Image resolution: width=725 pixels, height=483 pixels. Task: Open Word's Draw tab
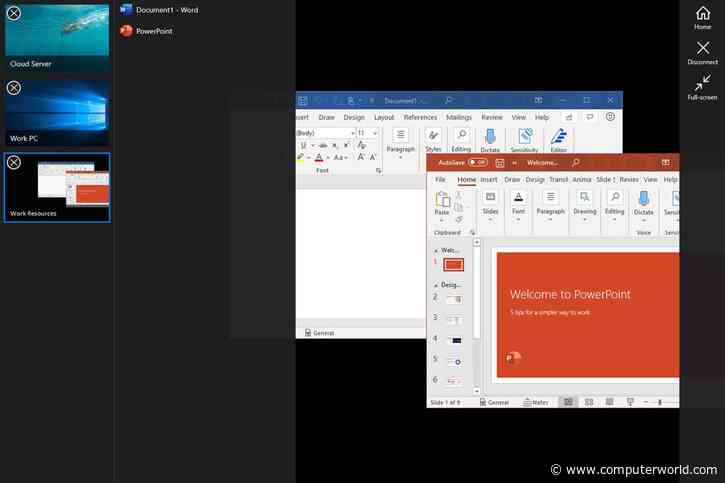pyautogui.click(x=326, y=117)
